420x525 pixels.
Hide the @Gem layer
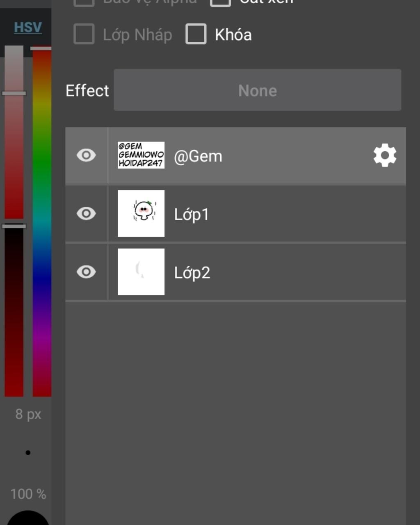click(86, 155)
